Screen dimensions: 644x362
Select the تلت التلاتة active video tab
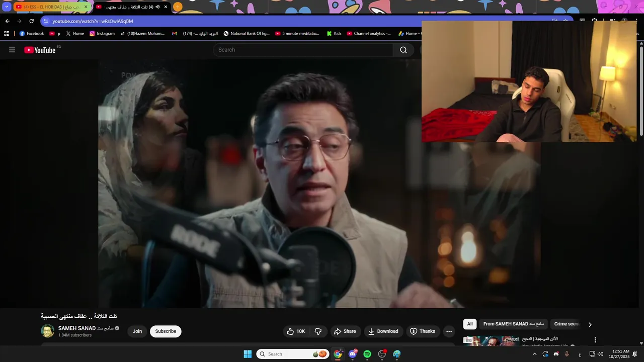[x=132, y=7]
